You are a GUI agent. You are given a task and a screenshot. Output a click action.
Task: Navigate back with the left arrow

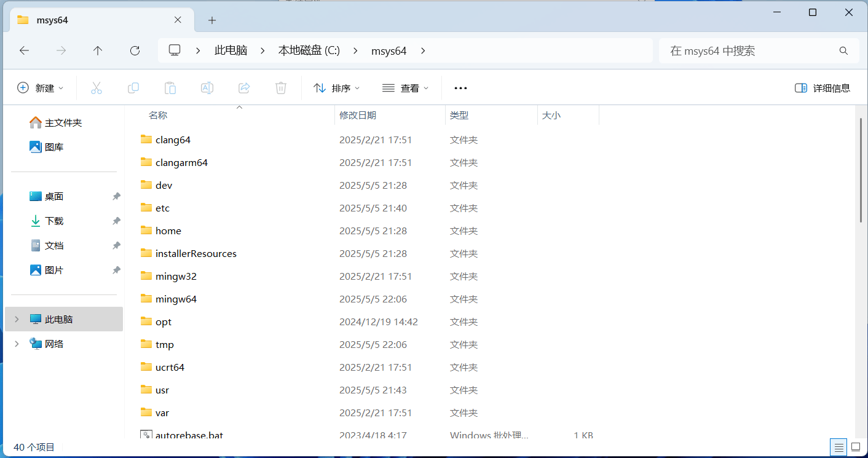click(x=24, y=50)
